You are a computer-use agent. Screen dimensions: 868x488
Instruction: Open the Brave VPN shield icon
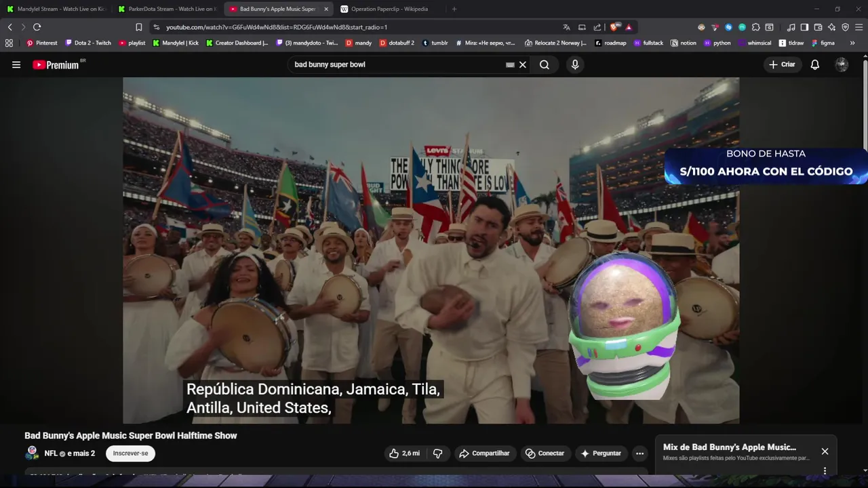tap(845, 27)
